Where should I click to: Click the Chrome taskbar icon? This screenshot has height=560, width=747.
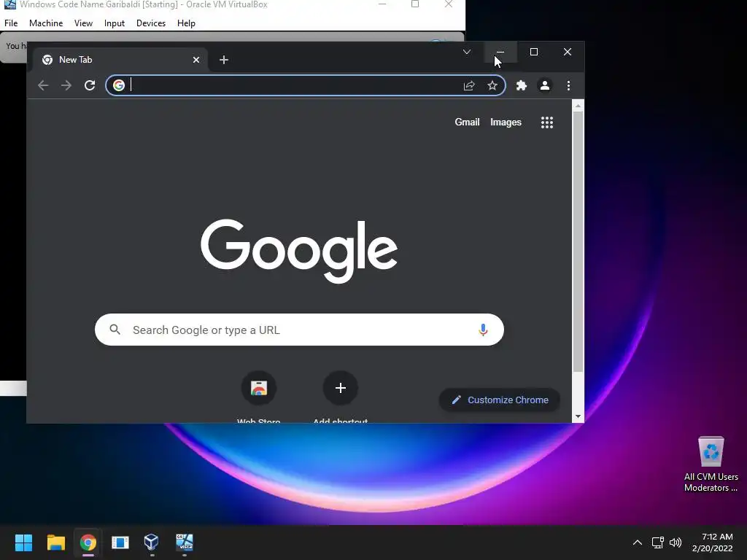point(88,542)
